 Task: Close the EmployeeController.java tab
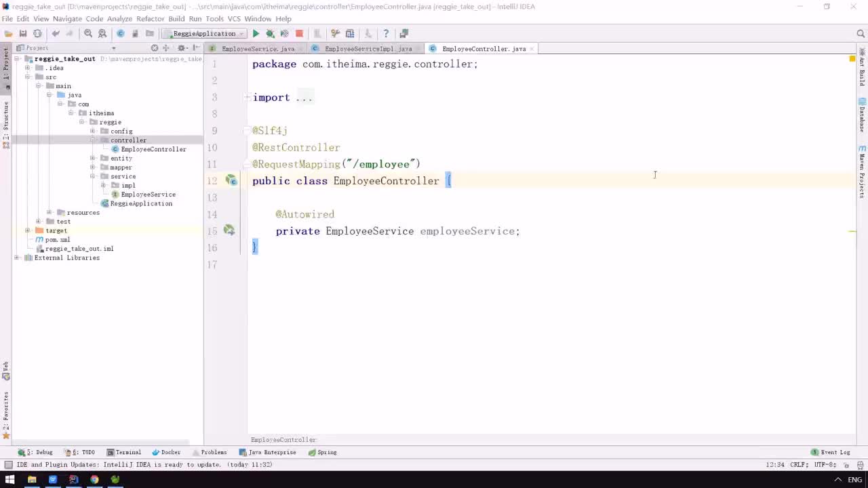pyautogui.click(x=532, y=49)
